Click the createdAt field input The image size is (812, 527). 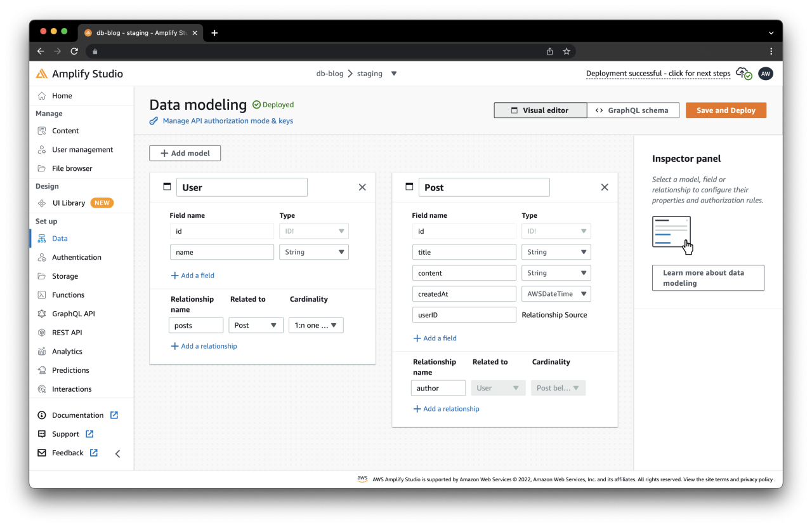tap(464, 294)
